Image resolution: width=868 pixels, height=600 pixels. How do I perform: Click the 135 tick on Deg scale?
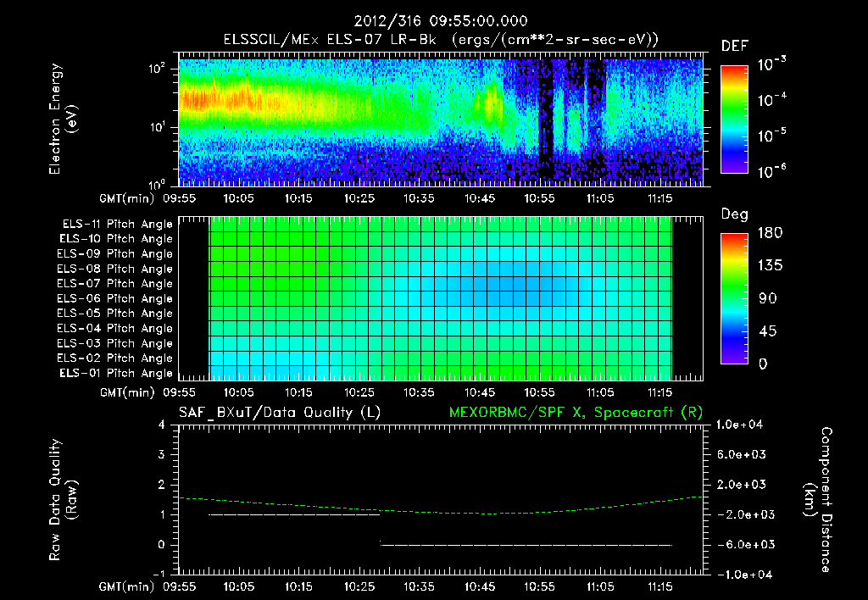click(x=770, y=265)
